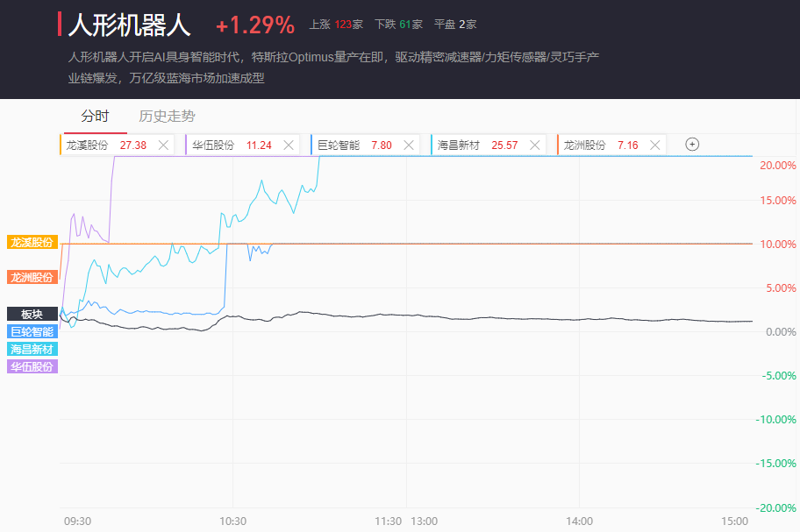Close the 巨轮智能 comparison chip
The width and height of the screenshot is (800, 532).
click(x=409, y=145)
